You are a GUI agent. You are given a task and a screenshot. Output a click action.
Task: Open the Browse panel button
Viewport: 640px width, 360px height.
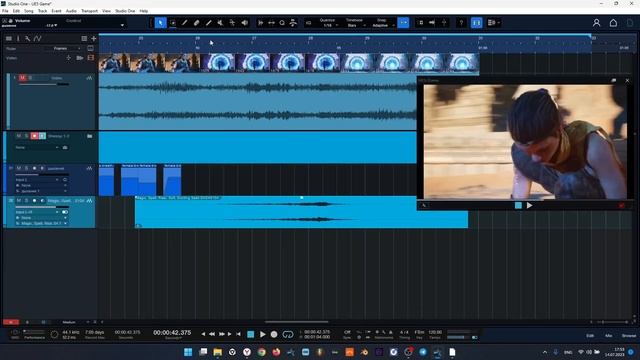(x=629, y=336)
